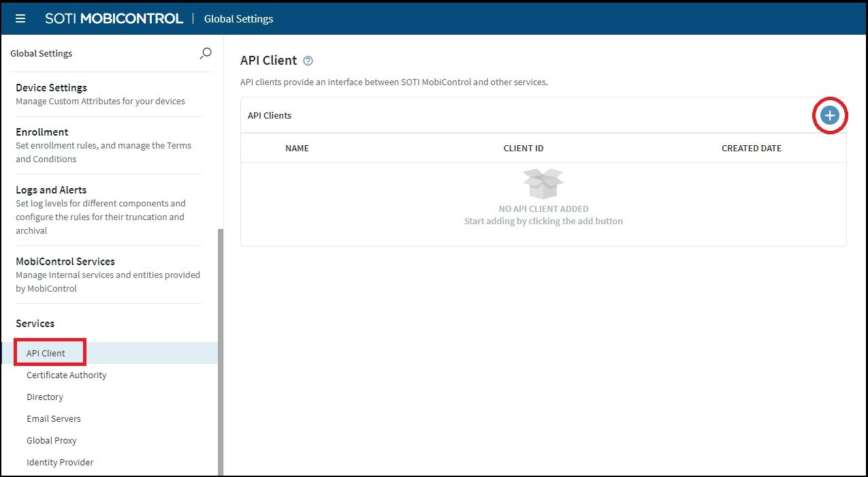Click the SOTI MobiControl logo
868x477 pixels.
coord(114,18)
